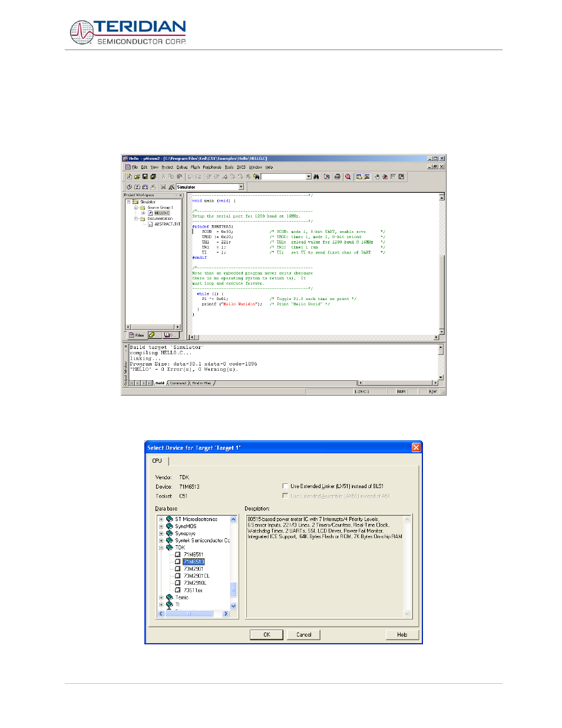Open the Simulator target dropdown
Viewport: 562px width, 728px height.
(x=241, y=187)
